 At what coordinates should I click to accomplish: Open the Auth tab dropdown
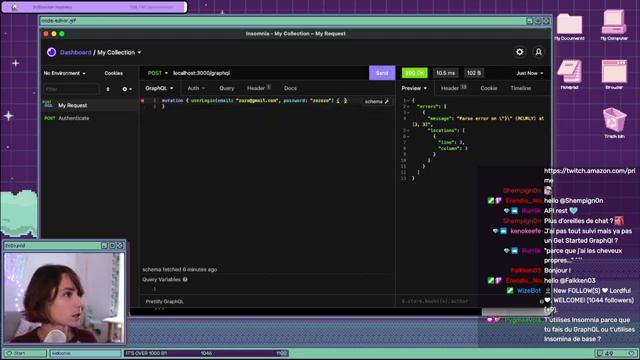[x=196, y=88]
